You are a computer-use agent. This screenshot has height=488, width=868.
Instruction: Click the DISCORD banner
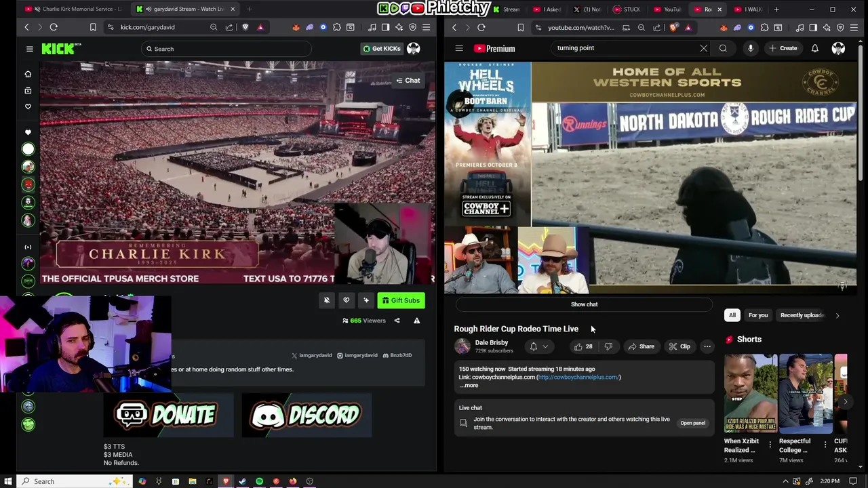click(x=307, y=415)
